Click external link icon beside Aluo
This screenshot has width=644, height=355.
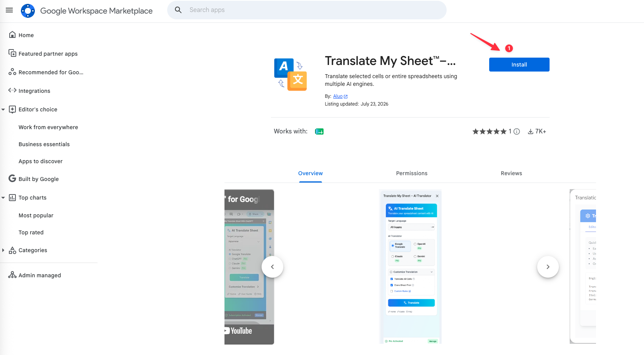click(346, 97)
